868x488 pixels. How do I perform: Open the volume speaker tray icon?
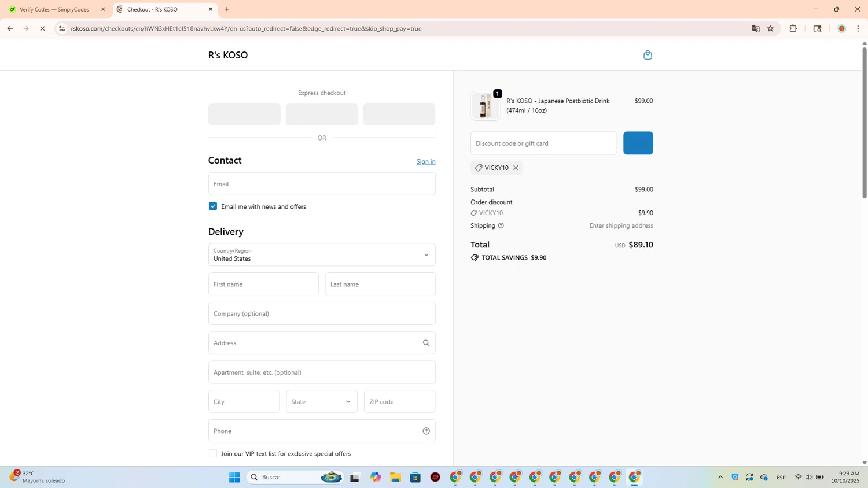click(808, 477)
